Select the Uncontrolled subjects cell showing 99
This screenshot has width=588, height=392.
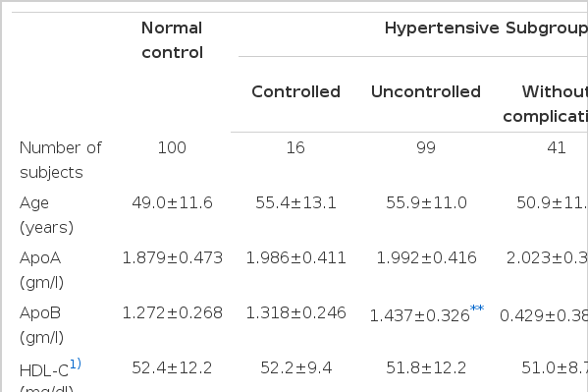tap(426, 147)
